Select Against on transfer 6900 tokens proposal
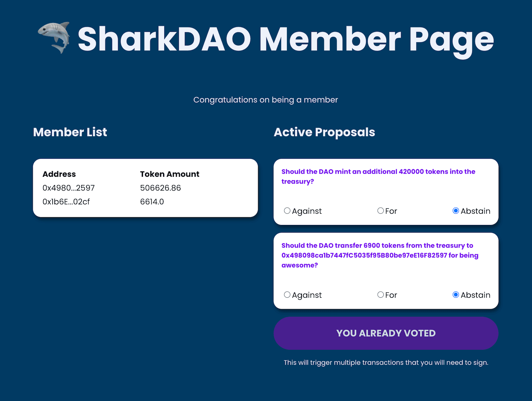This screenshot has height=401, width=532. point(287,295)
